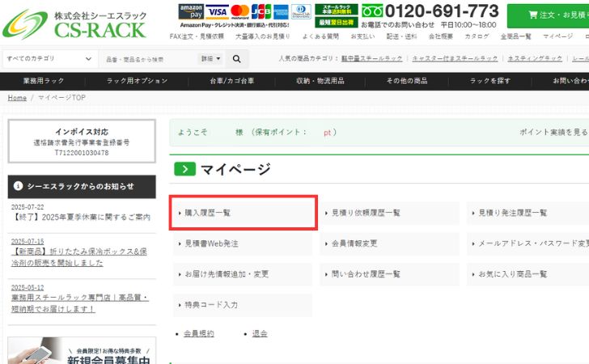Click the Mastercard logo icon

240,12
